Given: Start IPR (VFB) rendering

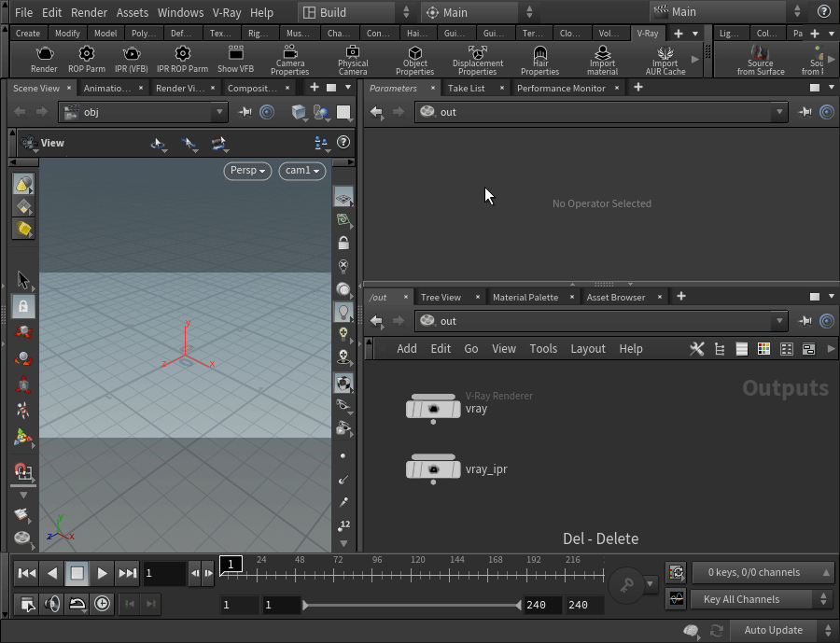Looking at the screenshot, I should click(x=132, y=60).
